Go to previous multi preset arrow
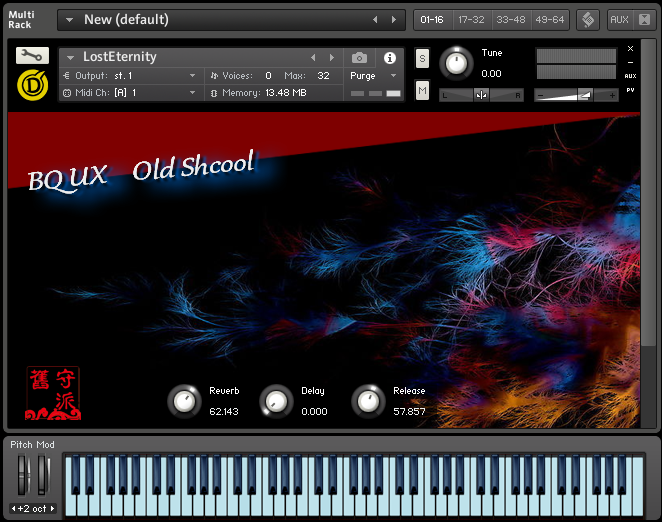Viewport: 662px width, 522px height. click(375, 20)
